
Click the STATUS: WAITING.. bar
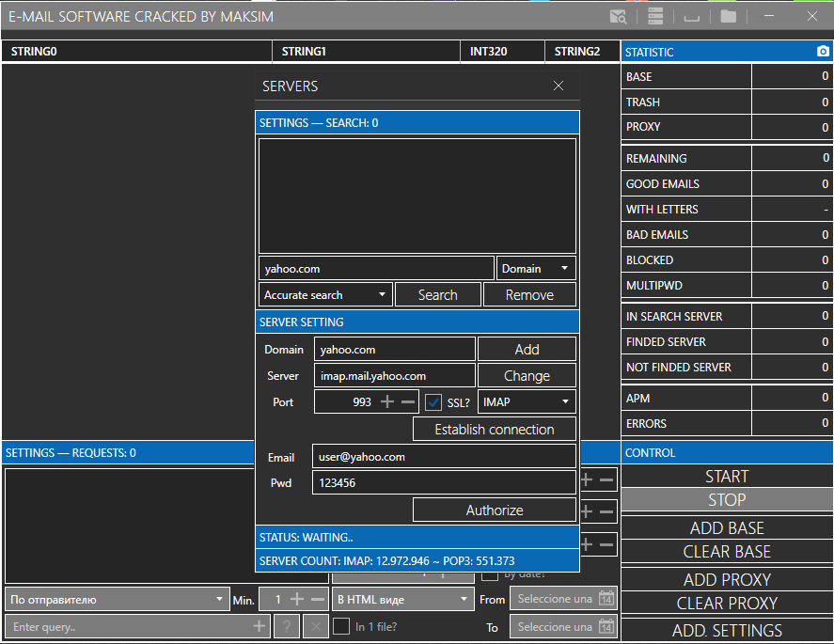(x=417, y=537)
